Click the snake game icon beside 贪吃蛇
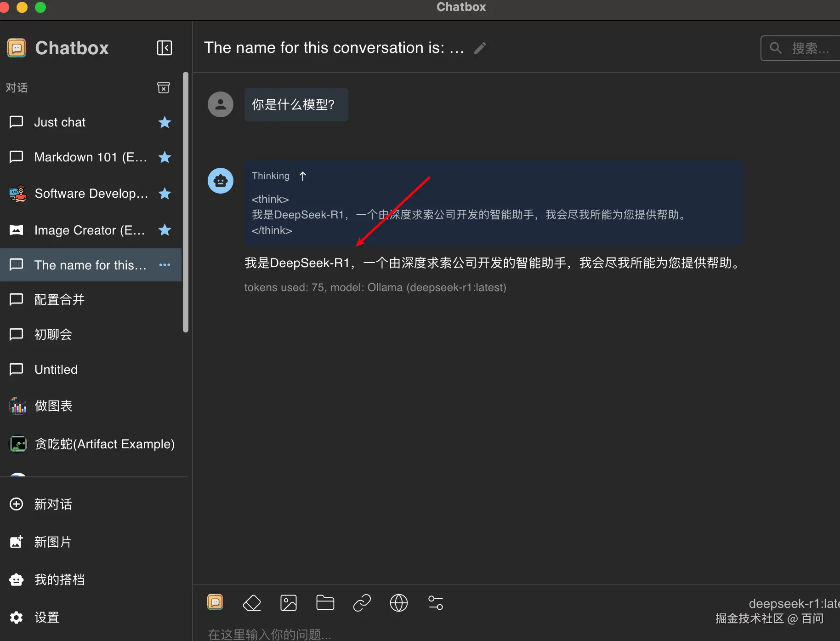 point(18,444)
